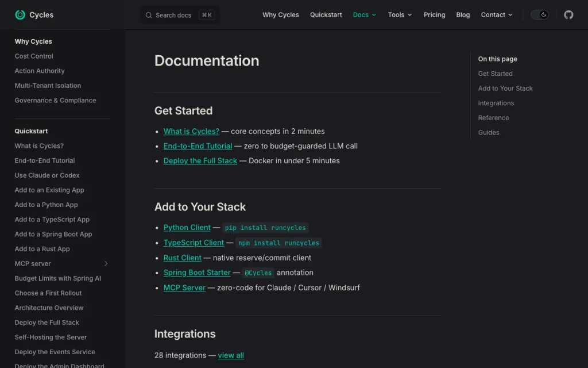Open MCP server sidebar item
The image size is (588, 368).
click(33, 263)
